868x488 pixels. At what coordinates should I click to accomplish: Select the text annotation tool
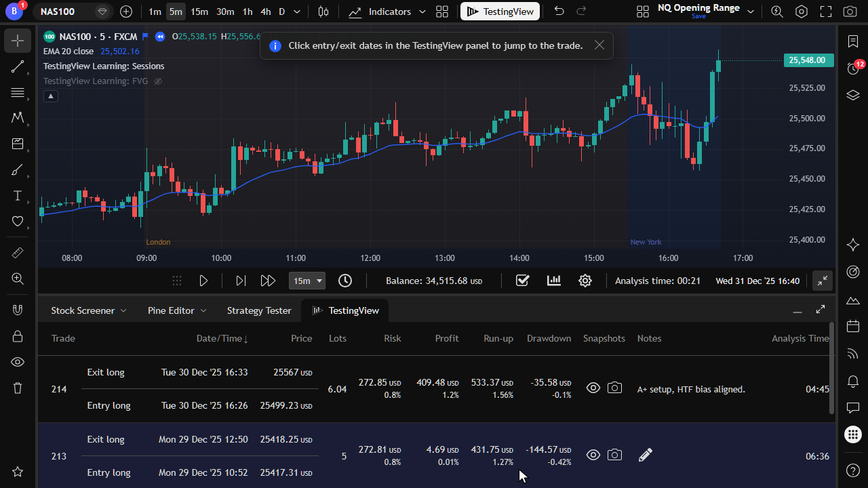pos(18,196)
